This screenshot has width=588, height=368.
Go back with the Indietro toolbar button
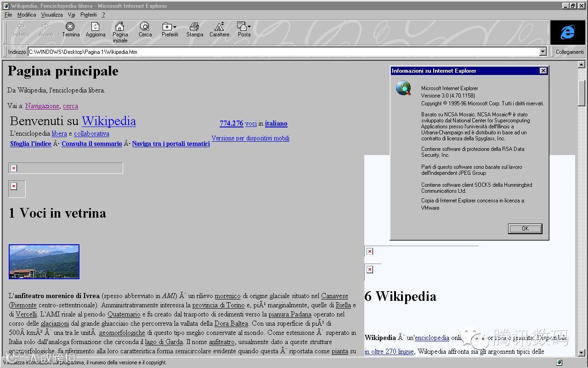tap(21, 30)
